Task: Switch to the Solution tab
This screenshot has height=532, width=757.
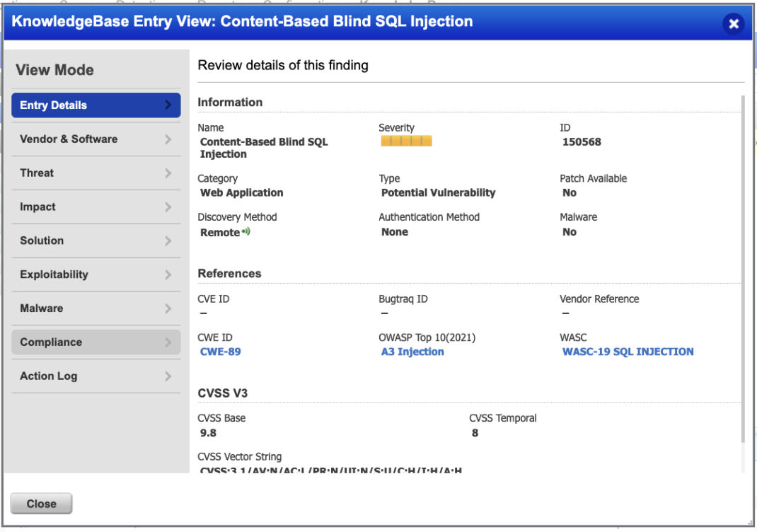Action: (42, 241)
